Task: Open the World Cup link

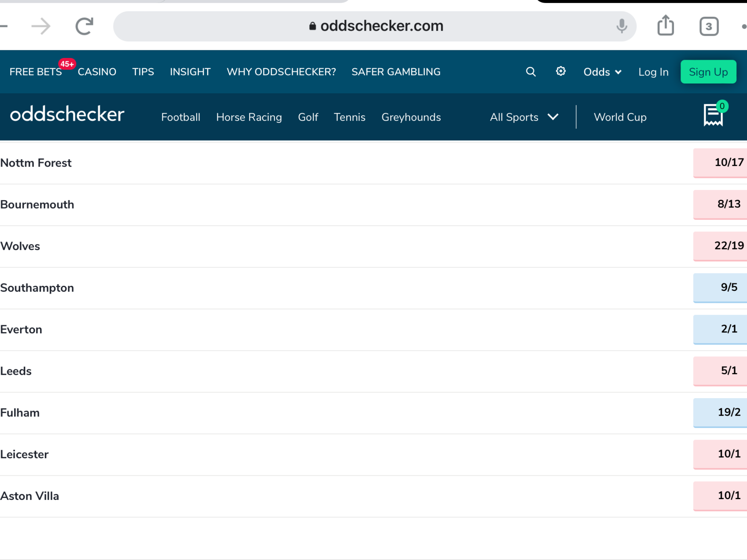Action: pyautogui.click(x=620, y=117)
